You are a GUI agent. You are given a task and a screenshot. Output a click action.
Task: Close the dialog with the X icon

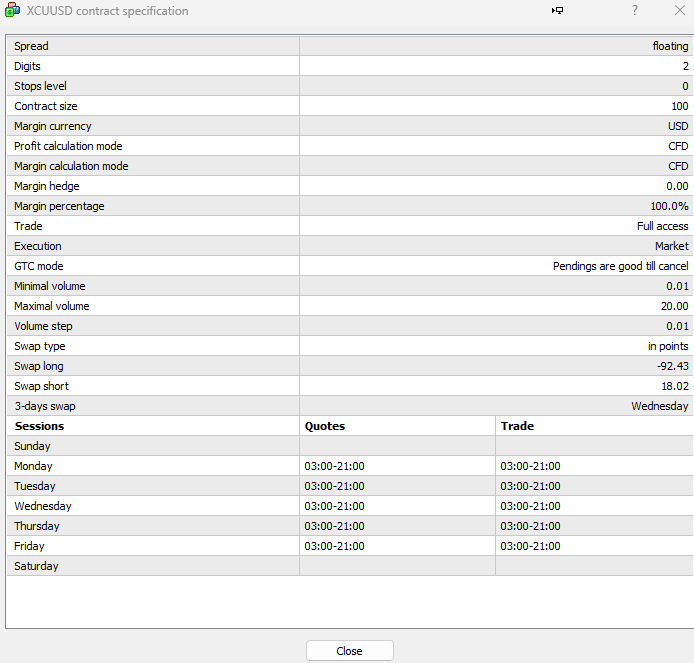[679, 11]
